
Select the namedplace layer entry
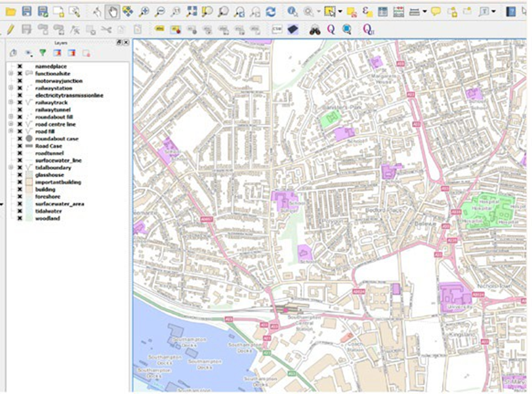click(x=50, y=67)
